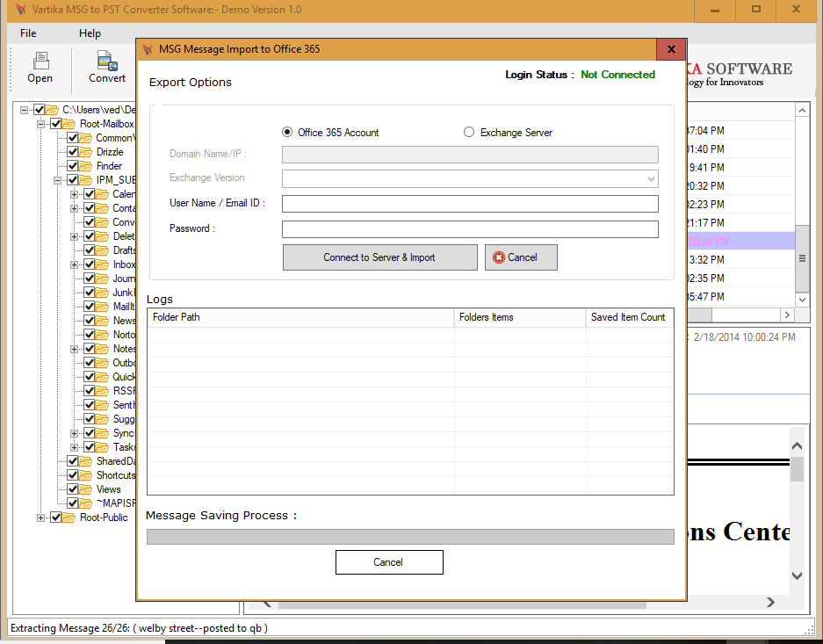823x644 pixels.
Task: Collapse the C:\Users root tree node
Action: click(24, 110)
